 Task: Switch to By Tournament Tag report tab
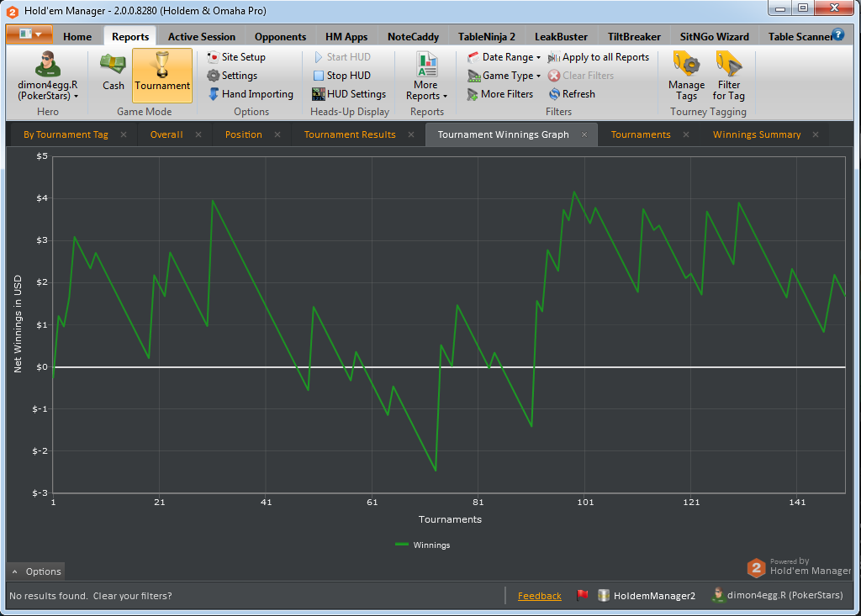[x=66, y=134]
